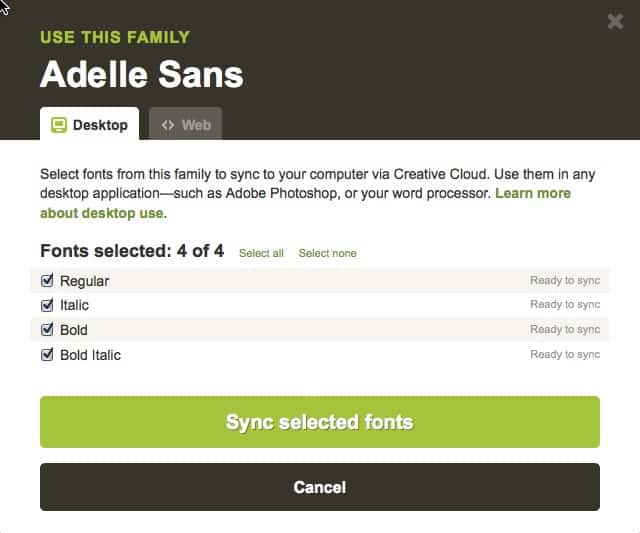Viewport: 640px width, 533px height.
Task: Click the Select none link
Action: (x=327, y=253)
